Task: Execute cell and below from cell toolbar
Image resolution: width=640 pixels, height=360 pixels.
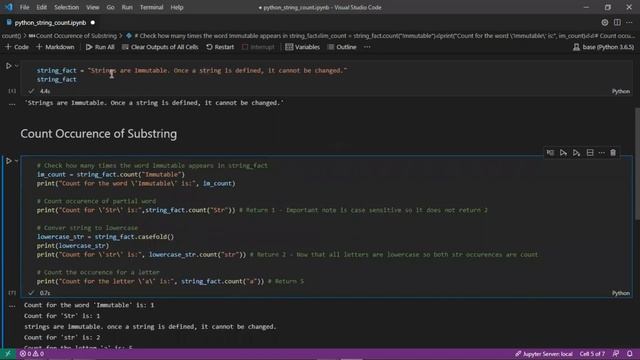Action: (576, 153)
